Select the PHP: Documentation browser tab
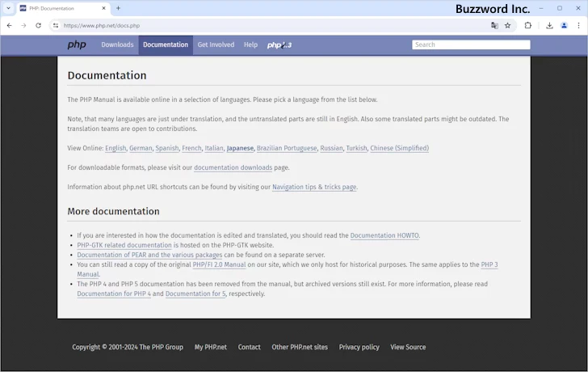Viewport: 588px width, 372px height. click(x=63, y=8)
